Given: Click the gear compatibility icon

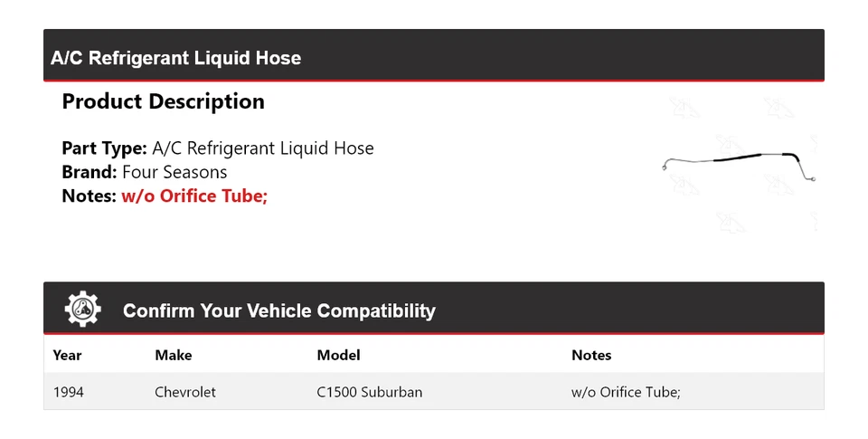Looking at the screenshot, I should [x=83, y=310].
